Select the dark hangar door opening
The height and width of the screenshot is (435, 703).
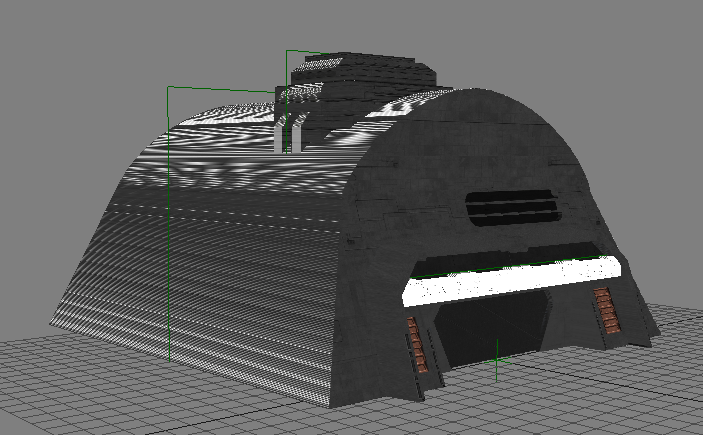pos(491,327)
